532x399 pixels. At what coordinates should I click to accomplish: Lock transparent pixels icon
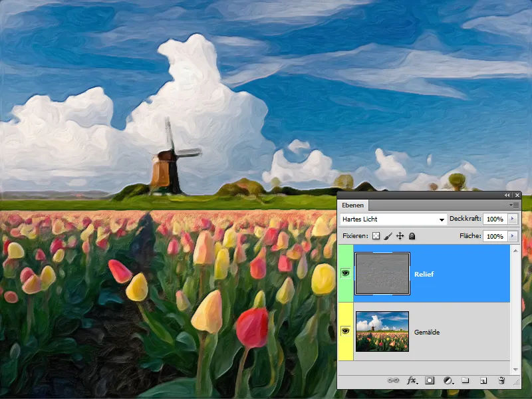point(376,236)
